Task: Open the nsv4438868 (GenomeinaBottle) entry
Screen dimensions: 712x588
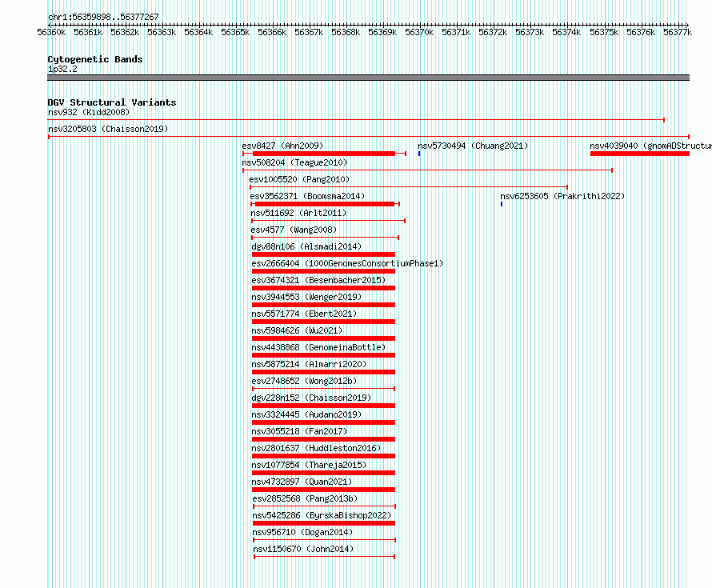Action: click(318, 347)
